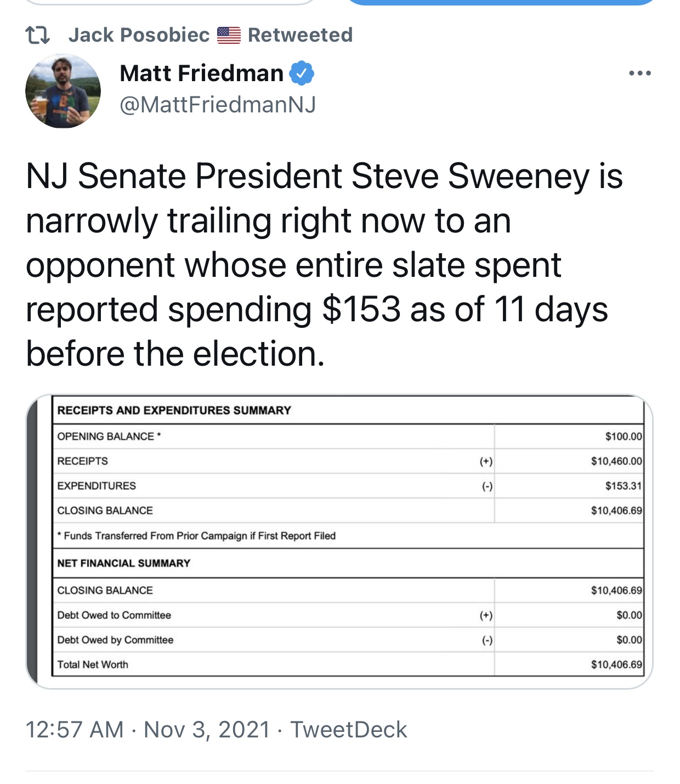The height and width of the screenshot is (784, 680).
Task: Tap the $10,460.00 receipts amount in image
Action: pos(616,461)
